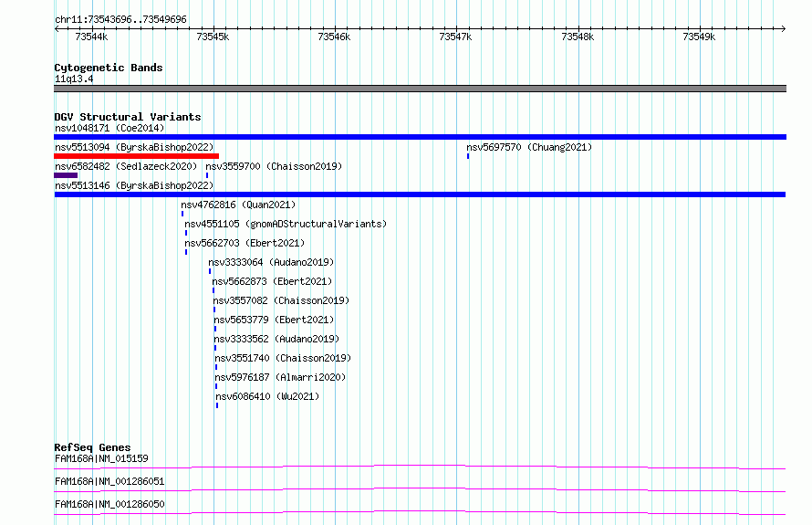Click variant label nsv6582482 (Sedlazeck2020)
The image size is (812, 525).
coord(126,166)
